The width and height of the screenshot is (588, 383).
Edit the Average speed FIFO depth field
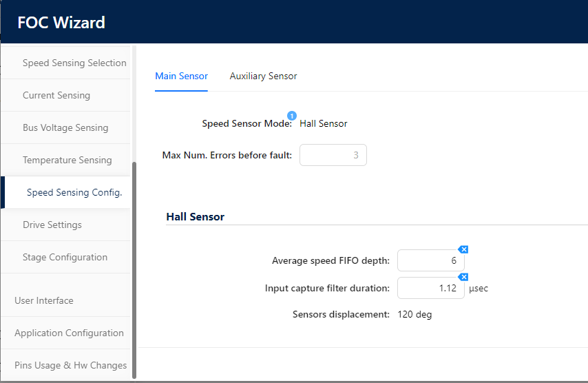coord(430,260)
